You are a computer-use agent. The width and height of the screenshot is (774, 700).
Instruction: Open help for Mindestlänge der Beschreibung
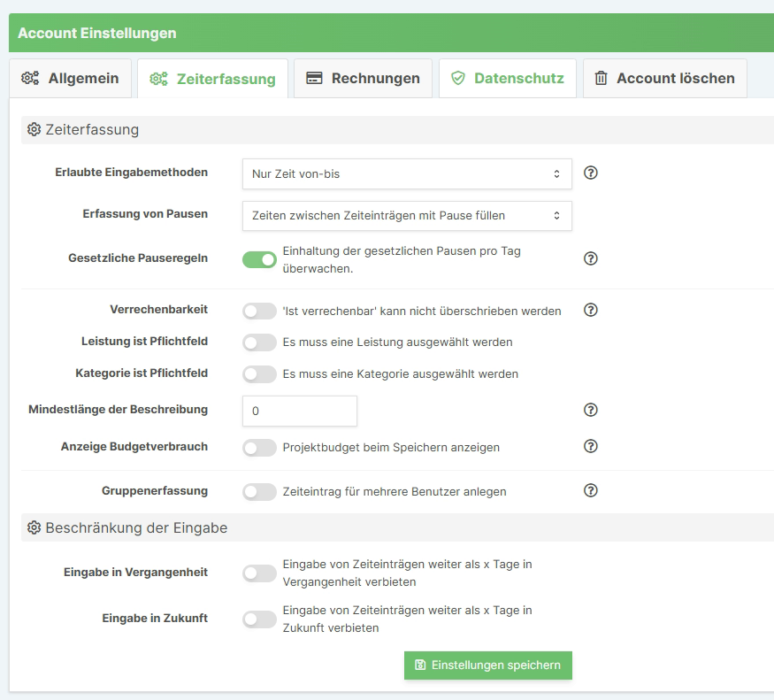[x=592, y=410]
